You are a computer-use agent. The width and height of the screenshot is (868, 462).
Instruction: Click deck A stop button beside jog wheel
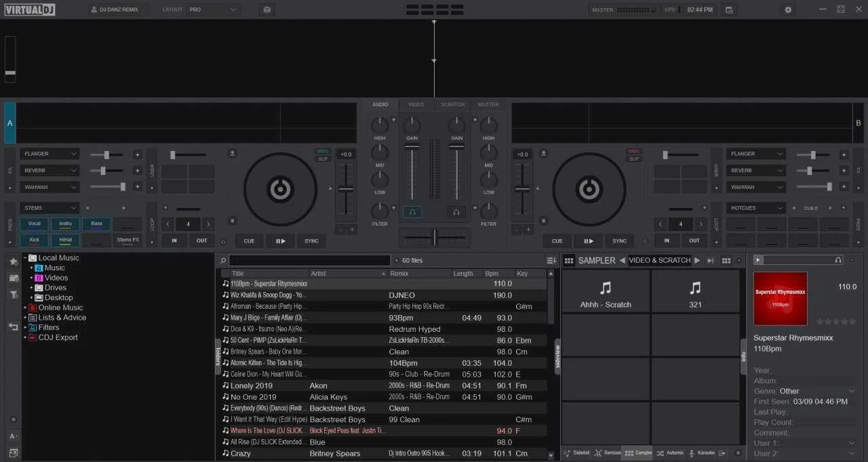[x=233, y=220]
